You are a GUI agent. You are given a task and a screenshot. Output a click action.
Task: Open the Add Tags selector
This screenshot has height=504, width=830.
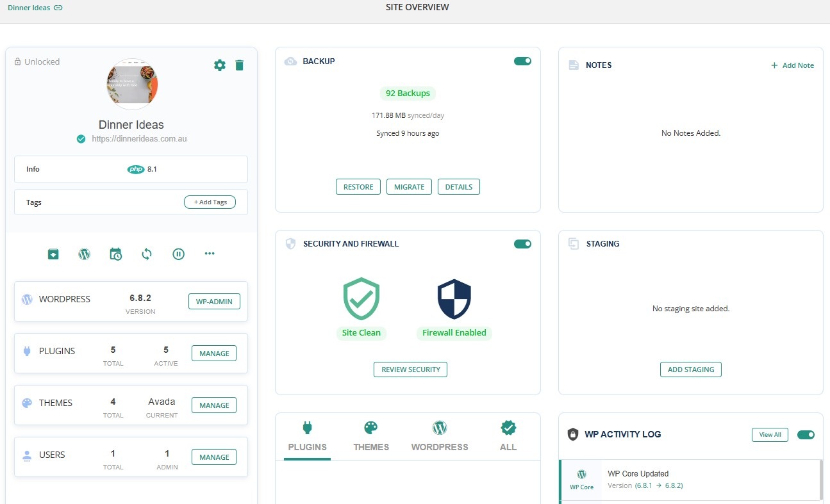click(210, 202)
